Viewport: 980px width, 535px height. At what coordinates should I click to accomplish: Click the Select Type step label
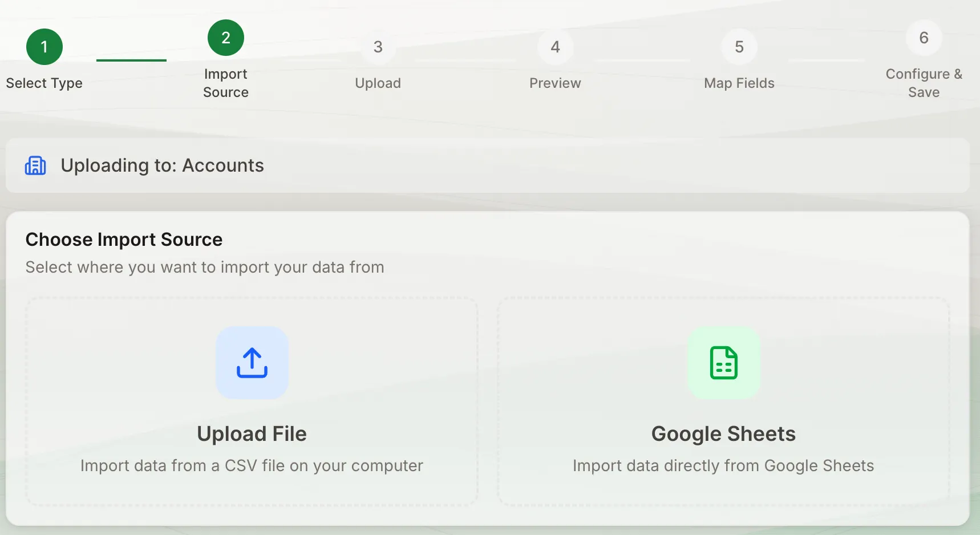pos(44,83)
